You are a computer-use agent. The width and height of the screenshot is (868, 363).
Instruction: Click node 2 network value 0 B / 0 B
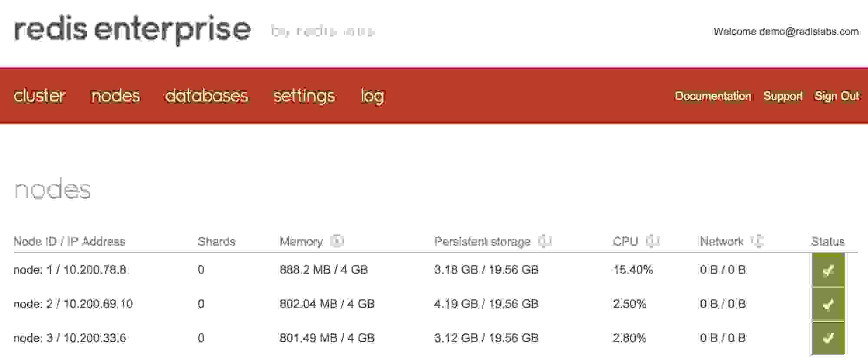pyautogui.click(x=723, y=304)
